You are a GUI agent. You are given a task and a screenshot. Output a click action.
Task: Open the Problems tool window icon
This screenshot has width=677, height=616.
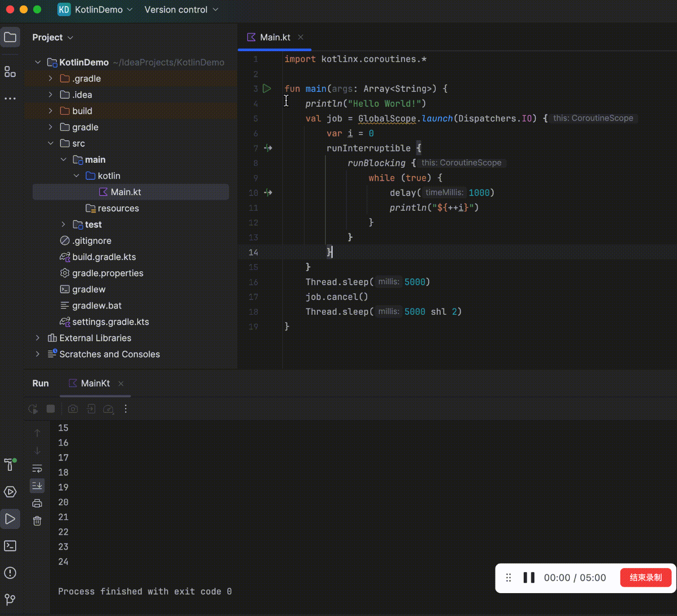coord(10,573)
